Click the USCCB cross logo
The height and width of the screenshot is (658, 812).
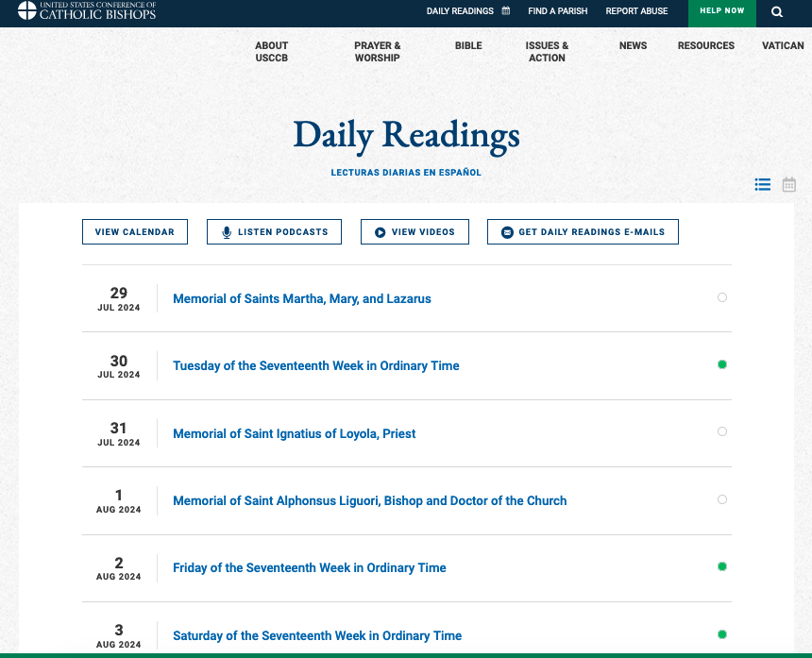pos(27,10)
